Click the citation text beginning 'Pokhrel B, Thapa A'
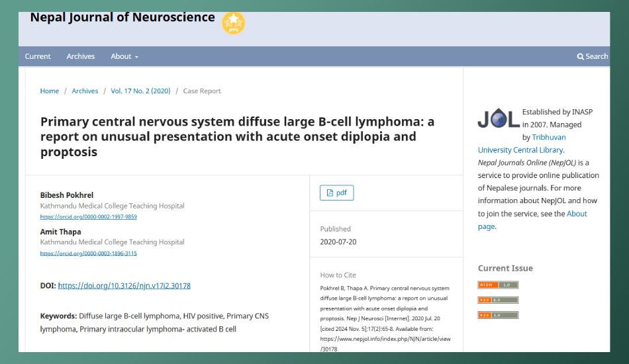Screen dimensions: 629x364 (x=385, y=319)
